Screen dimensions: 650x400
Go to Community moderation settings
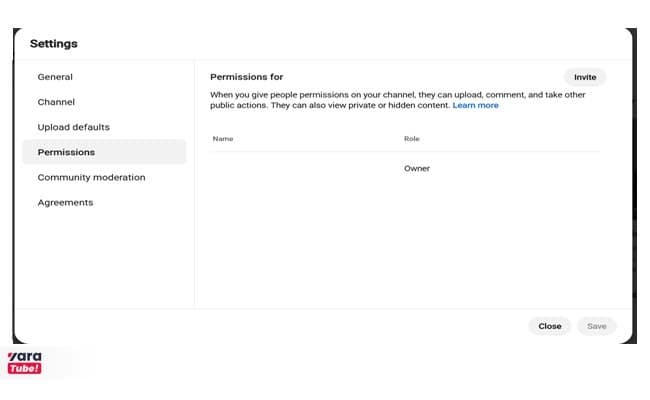click(91, 177)
